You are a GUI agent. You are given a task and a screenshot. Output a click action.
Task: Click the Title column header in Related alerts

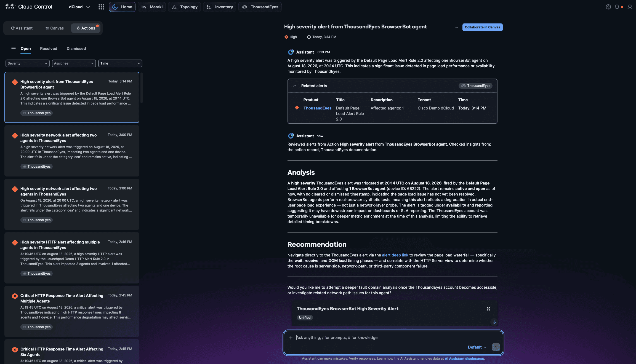pyautogui.click(x=340, y=100)
